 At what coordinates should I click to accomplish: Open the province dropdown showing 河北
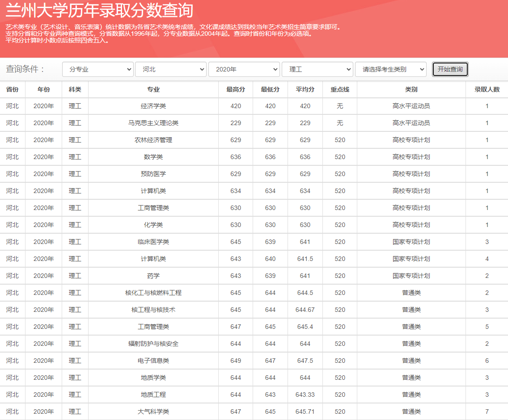tap(171, 69)
